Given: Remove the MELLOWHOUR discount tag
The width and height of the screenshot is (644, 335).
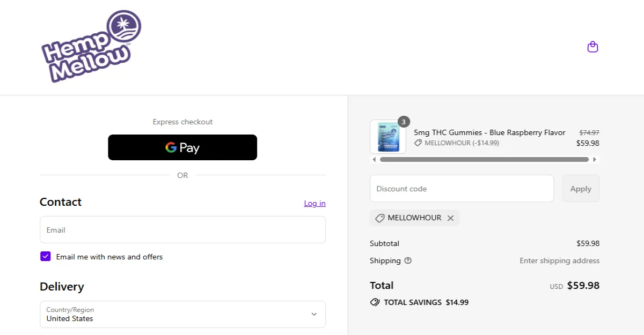Looking at the screenshot, I should click(x=451, y=218).
